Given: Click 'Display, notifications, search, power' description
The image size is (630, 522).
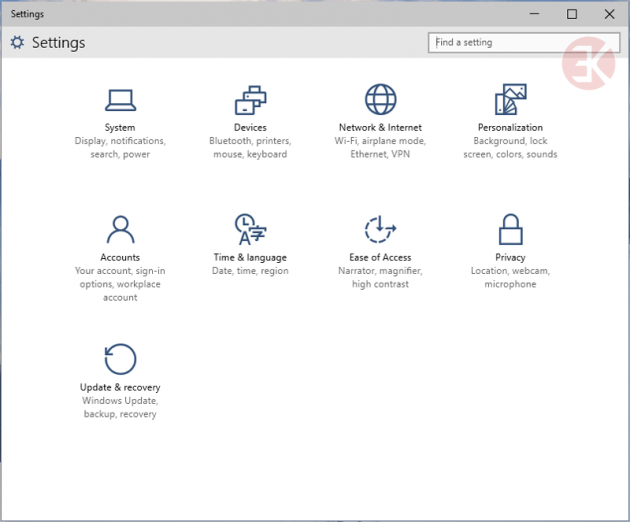Looking at the screenshot, I should tap(120, 147).
